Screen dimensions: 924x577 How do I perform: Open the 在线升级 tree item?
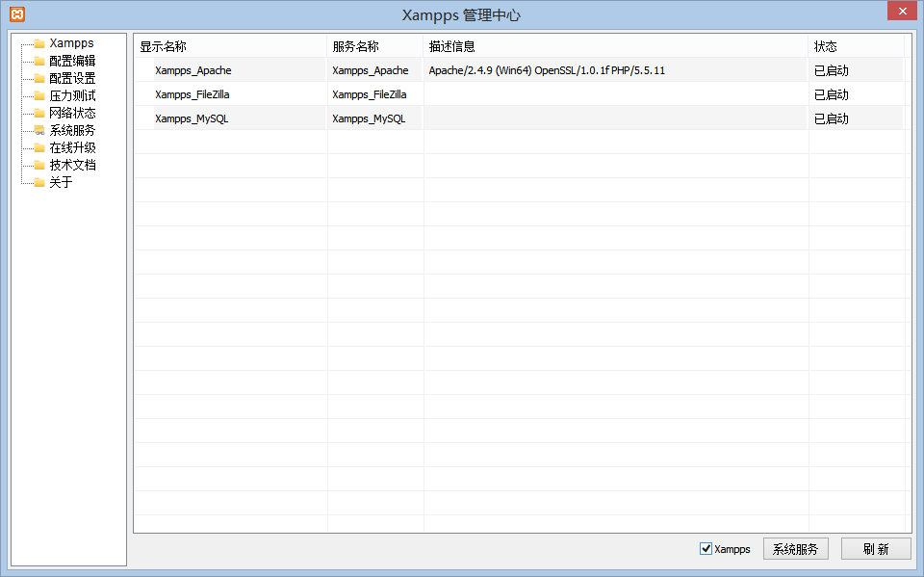pyautogui.click(x=72, y=147)
